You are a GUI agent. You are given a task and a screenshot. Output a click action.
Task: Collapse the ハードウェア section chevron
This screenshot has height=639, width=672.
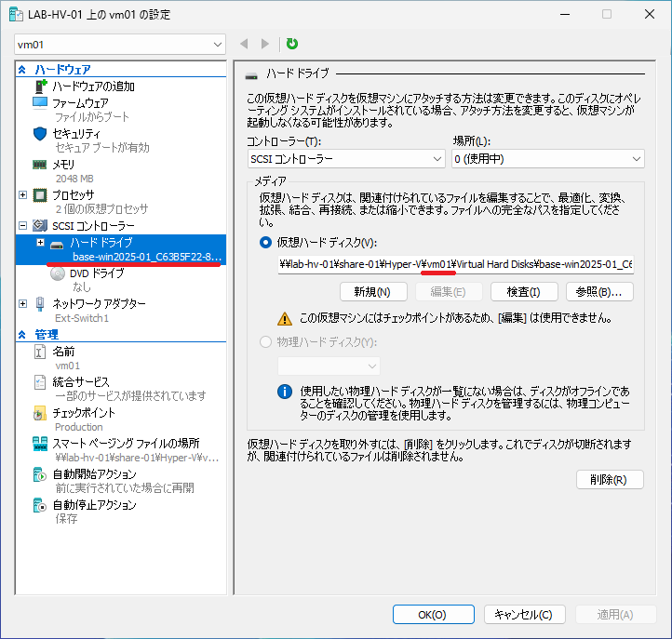[x=22, y=70]
